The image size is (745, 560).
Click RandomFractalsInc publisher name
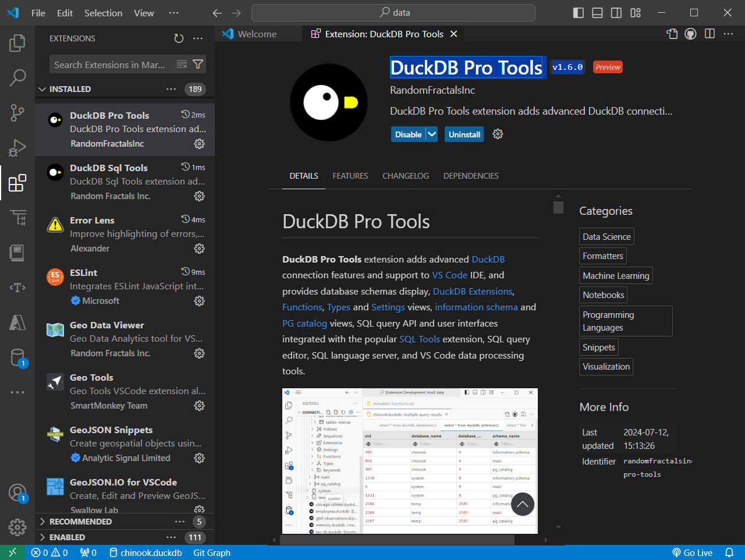click(432, 90)
